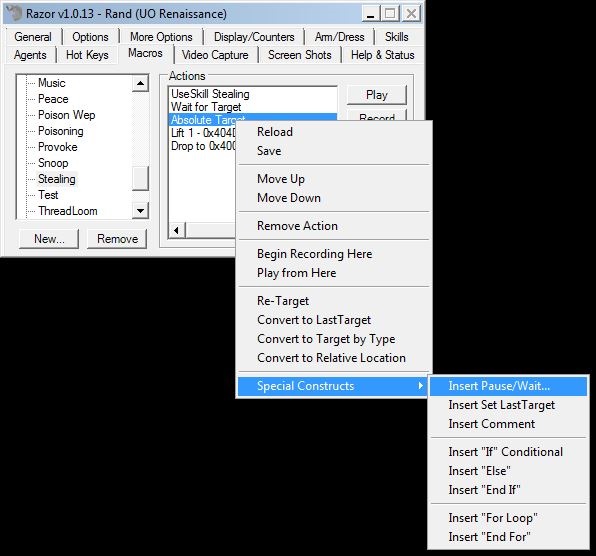Select the Poisoning macro
The image size is (596, 556).
point(61,131)
